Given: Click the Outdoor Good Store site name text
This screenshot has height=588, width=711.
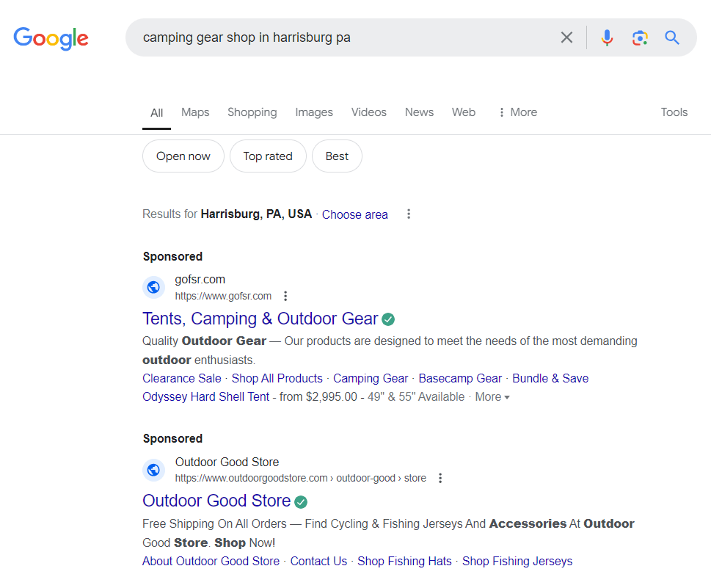Looking at the screenshot, I should pyautogui.click(x=227, y=462).
